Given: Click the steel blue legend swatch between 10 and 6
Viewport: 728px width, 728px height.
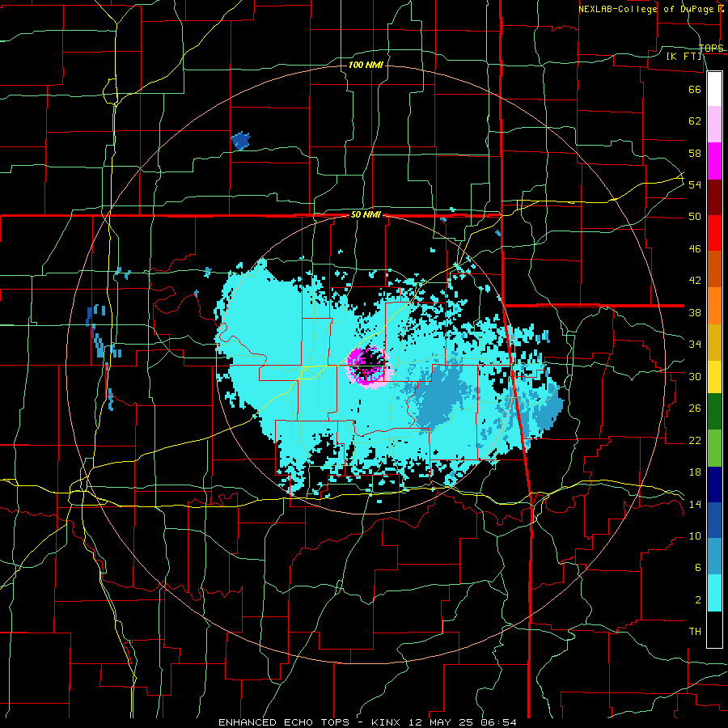Looking at the screenshot, I should click(714, 557).
